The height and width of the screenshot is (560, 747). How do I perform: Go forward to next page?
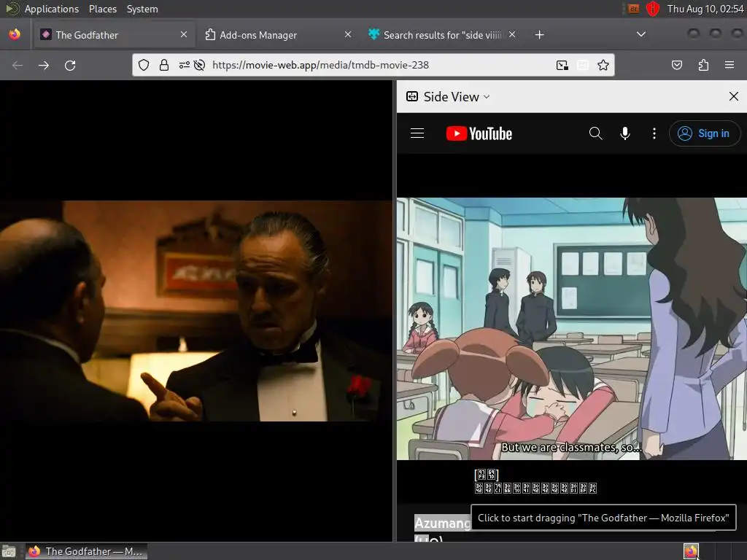click(44, 65)
